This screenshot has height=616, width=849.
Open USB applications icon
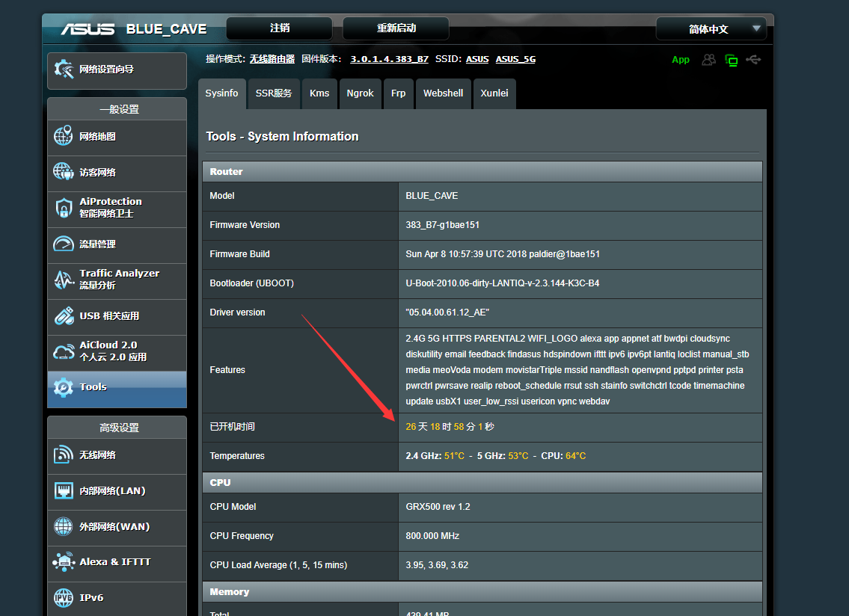(x=64, y=315)
